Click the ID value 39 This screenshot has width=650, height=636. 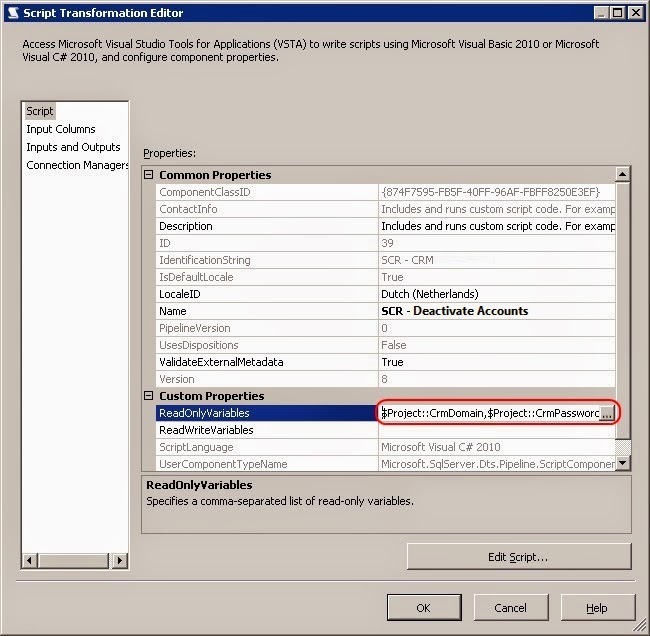click(x=387, y=243)
